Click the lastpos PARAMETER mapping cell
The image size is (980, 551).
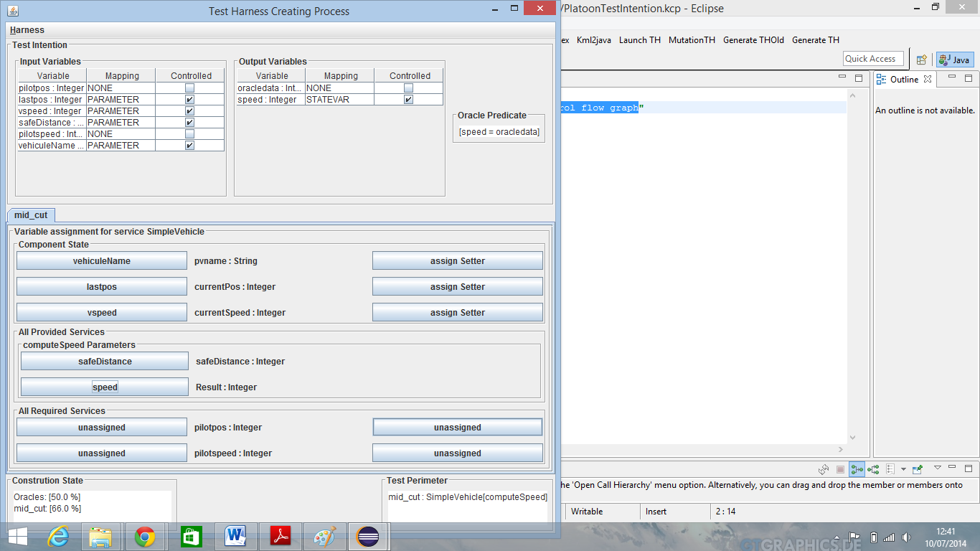(x=119, y=100)
